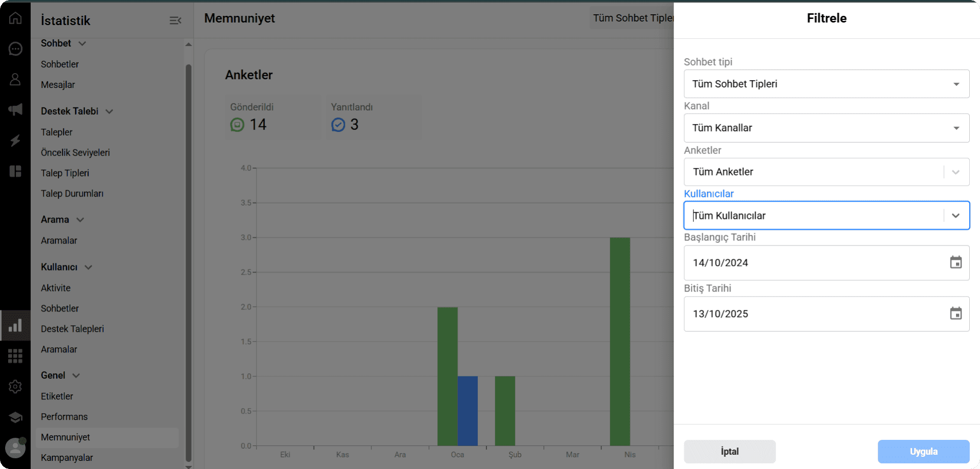Click the Bitiş Tarihi date field 13/10/2025

[x=826, y=314]
